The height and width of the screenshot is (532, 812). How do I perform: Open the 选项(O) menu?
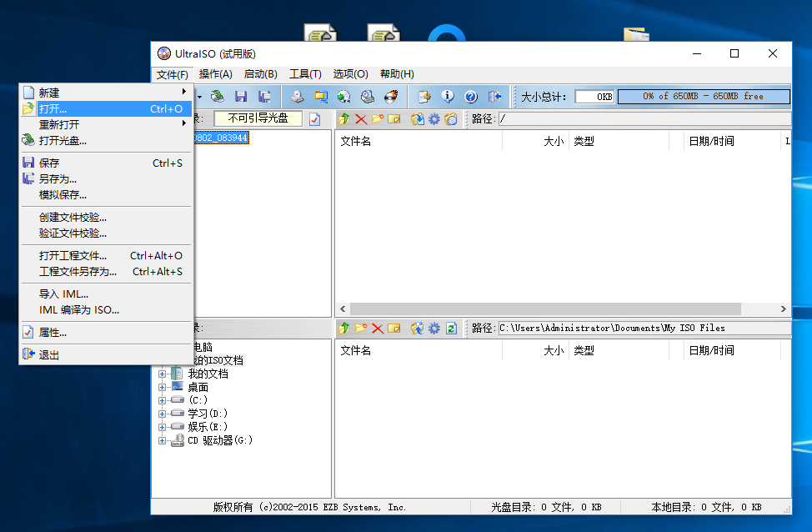351,74
